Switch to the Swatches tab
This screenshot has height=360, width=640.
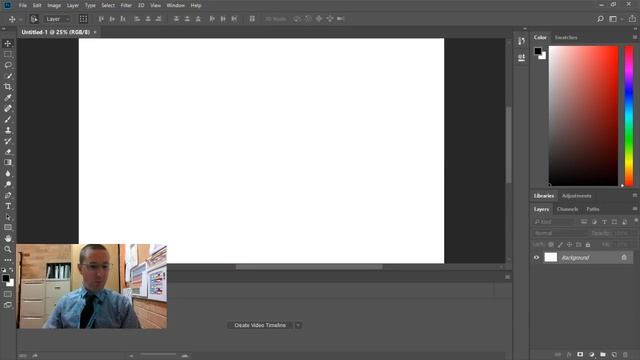click(x=566, y=37)
